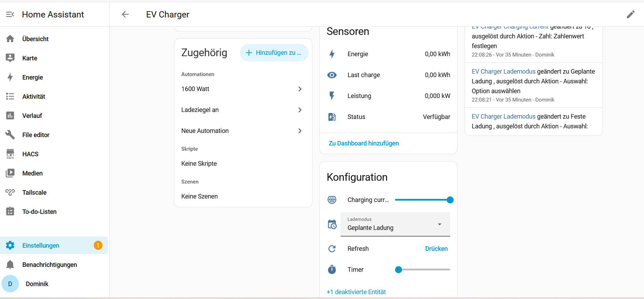Open the Neue Automation row
The height and width of the screenshot is (299, 644).
pos(243,131)
